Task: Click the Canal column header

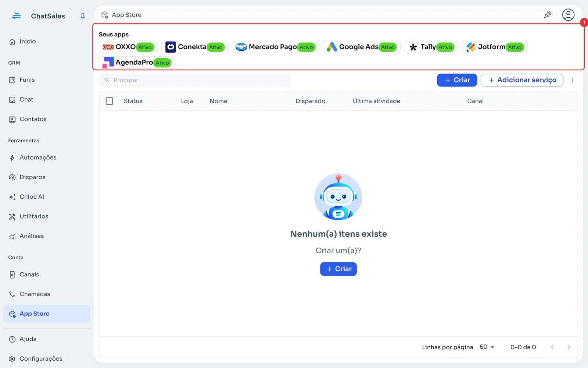Action: tap(475, 101)
